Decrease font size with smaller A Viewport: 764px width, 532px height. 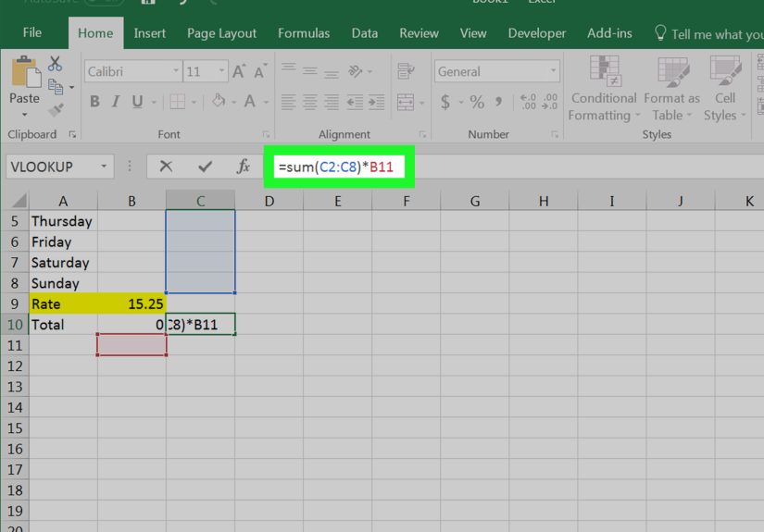260,71
